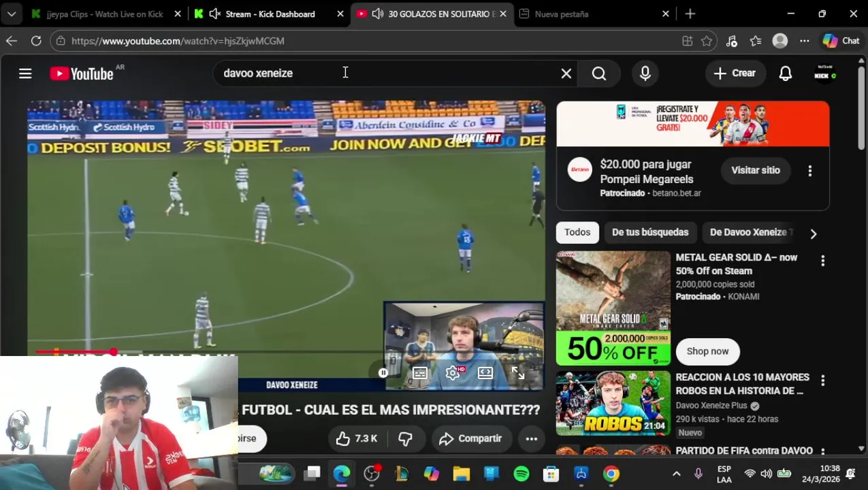Click the Crear button

(x=735, y=73)
